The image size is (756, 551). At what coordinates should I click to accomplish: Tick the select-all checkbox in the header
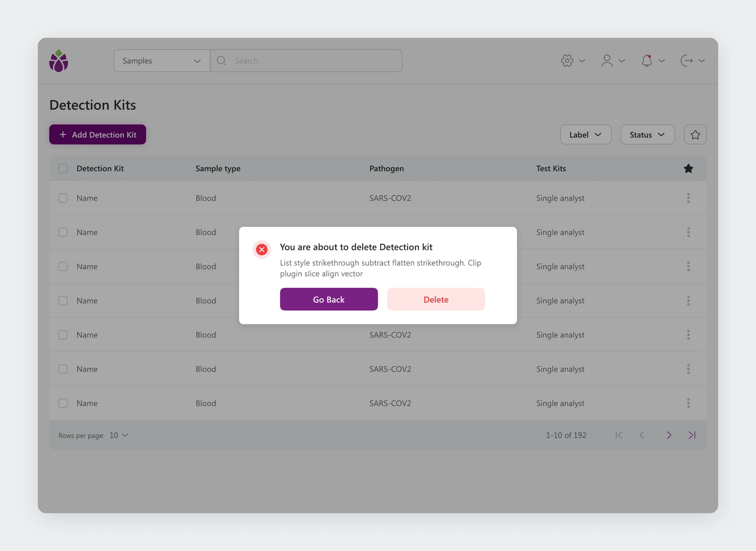(63, 168)
